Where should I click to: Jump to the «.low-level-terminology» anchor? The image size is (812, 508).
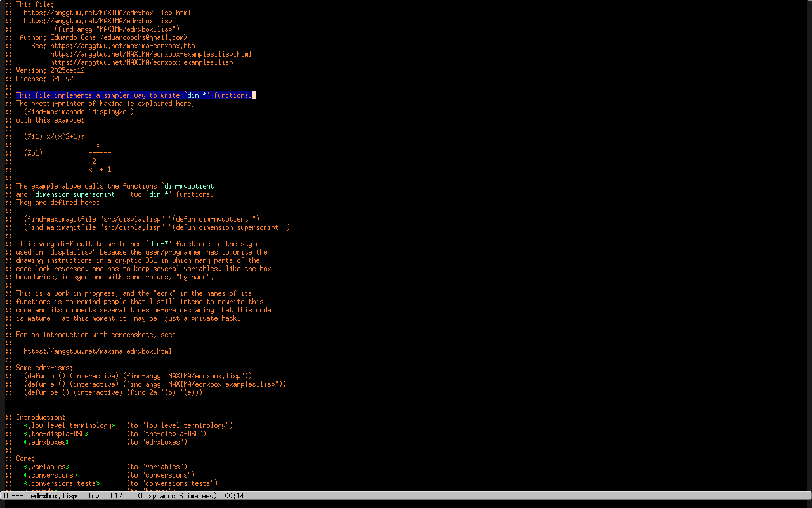click(69, 425)
